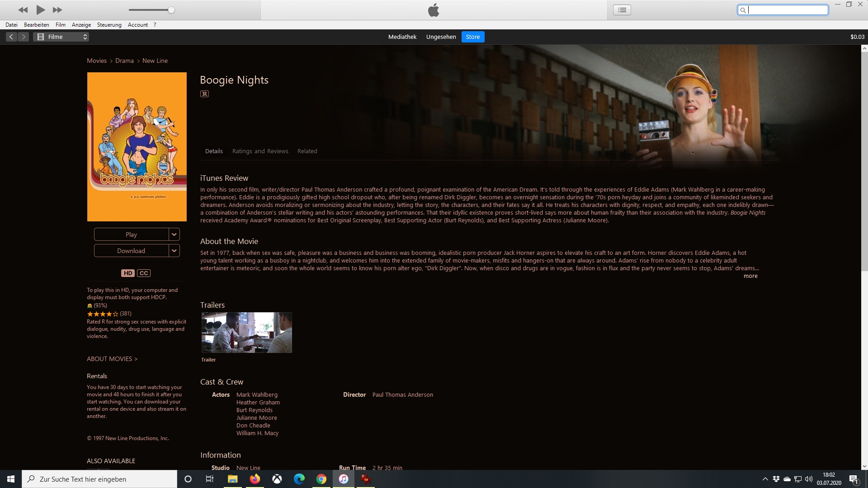Switch to the Mediathek tab
This screenshot has width=868, height=488.
(x=402, y=37)
